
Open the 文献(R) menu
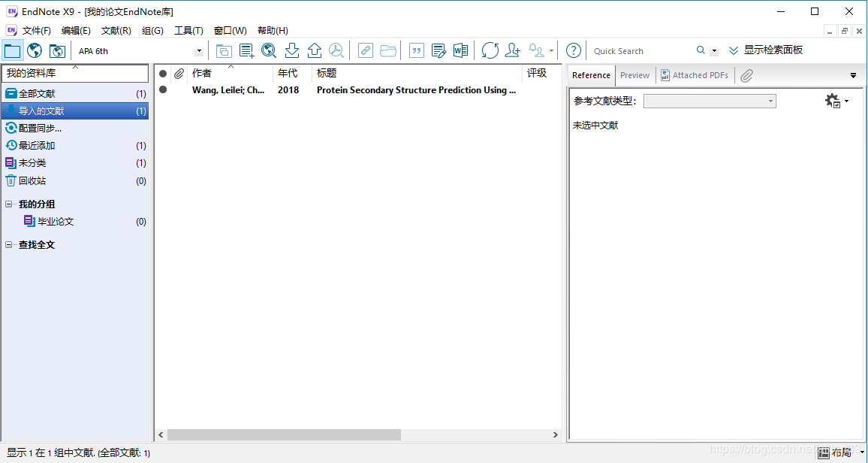(x=116, y=30)
